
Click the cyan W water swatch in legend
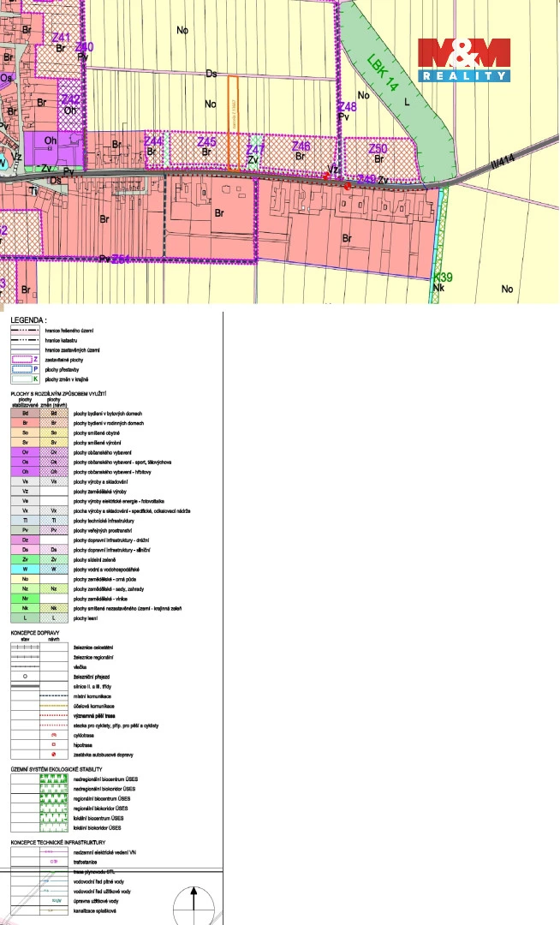point(26,569)
